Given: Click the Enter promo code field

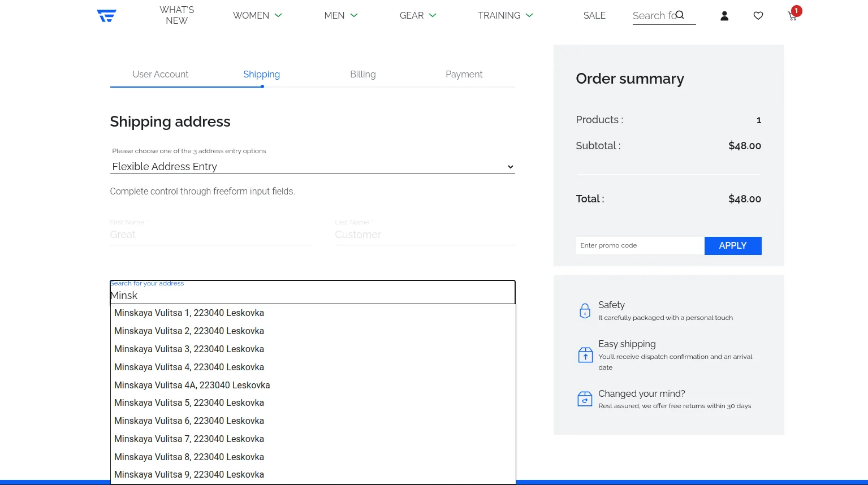Looking at the screenshot, I should [x=640, y=245].
